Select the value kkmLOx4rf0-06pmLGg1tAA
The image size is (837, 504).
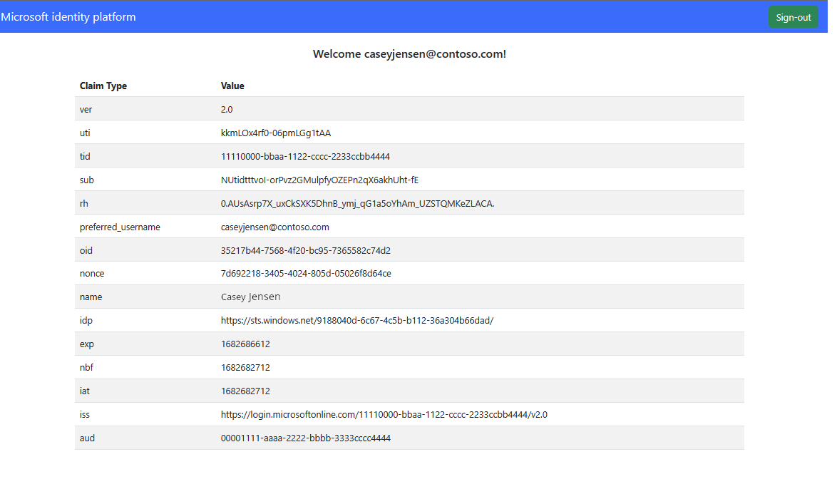(276, 133)
